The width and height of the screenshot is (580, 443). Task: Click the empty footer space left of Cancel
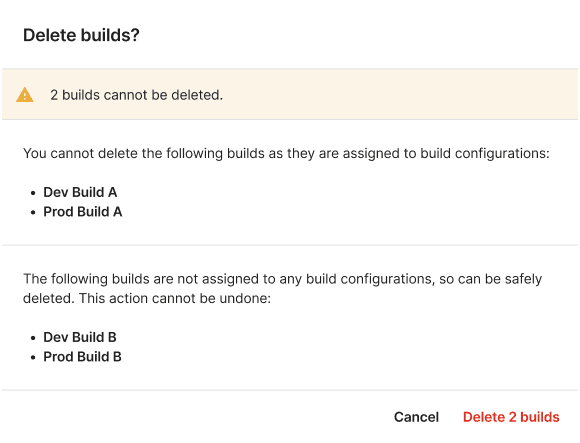pyautogui.click(x=196, y=417)
